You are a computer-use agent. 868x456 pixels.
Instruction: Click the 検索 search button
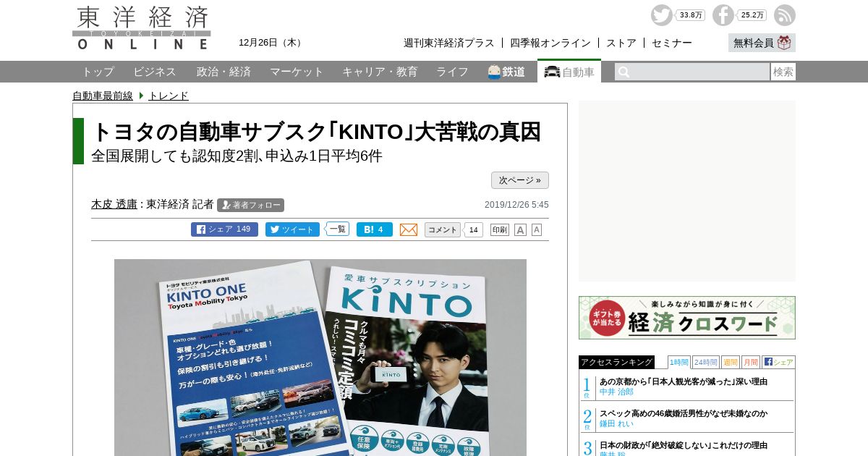tap(783, 72)
